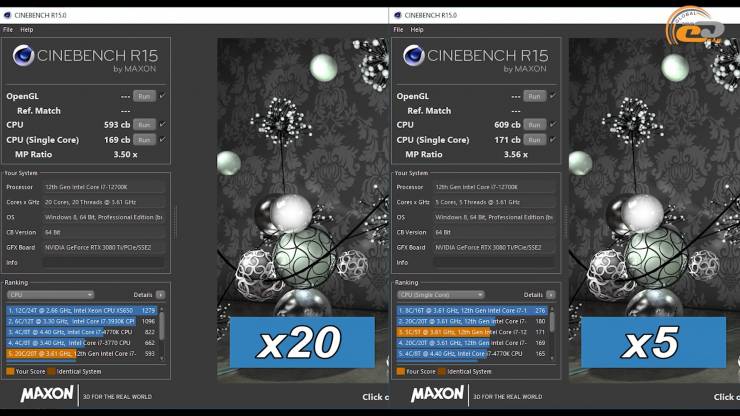Click rendered scene preview in right window

tap(654, 210)
